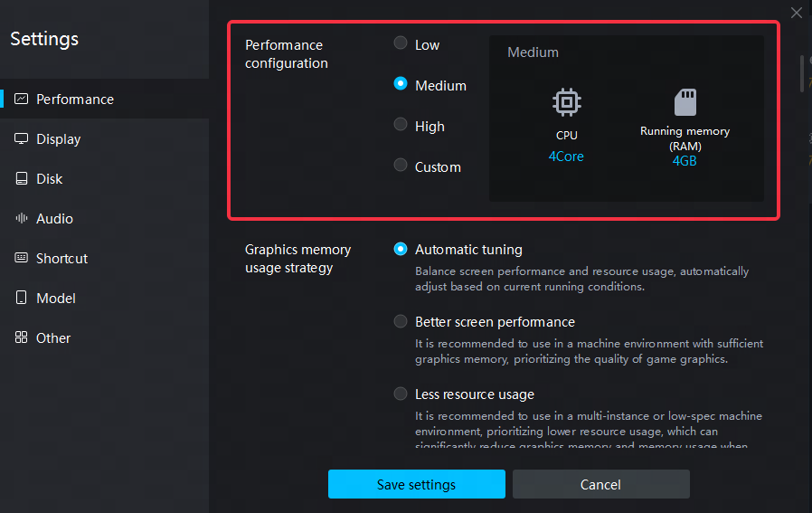Viewport: 812px width, 513px height.
Task: Click the CPU chip icon
Action: point(566,102)
